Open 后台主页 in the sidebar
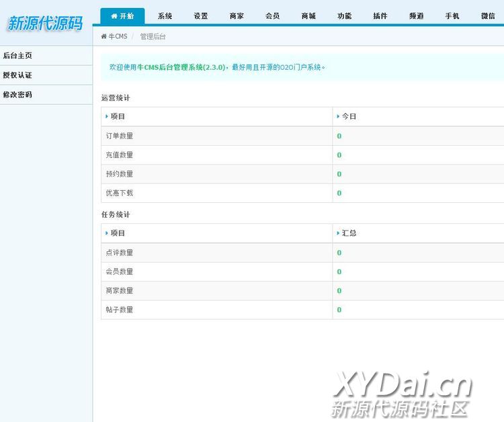The image size is (504, 422). (17, 56)
